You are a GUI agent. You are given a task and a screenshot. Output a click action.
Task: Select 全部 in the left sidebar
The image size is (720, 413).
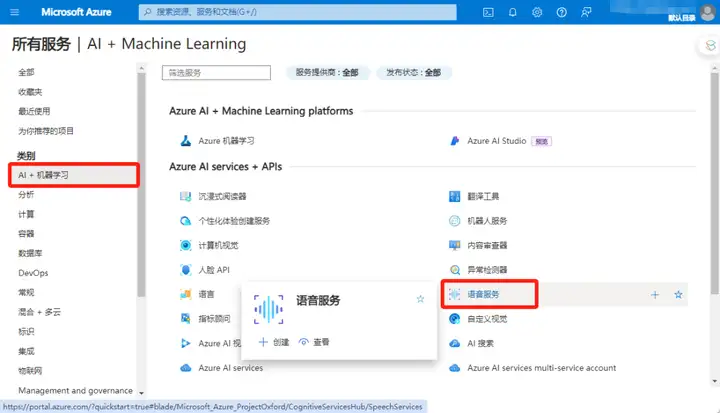tap(26, 72)
